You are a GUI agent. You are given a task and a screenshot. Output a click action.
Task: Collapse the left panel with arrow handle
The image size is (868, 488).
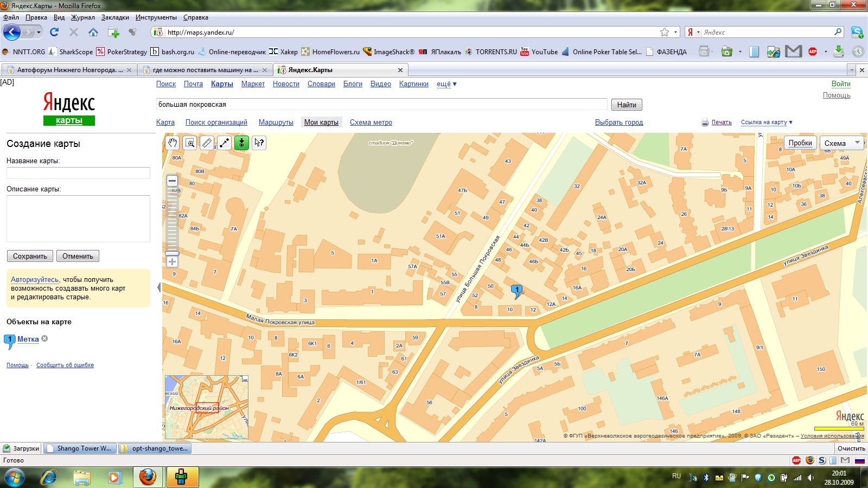pos(159,287)
